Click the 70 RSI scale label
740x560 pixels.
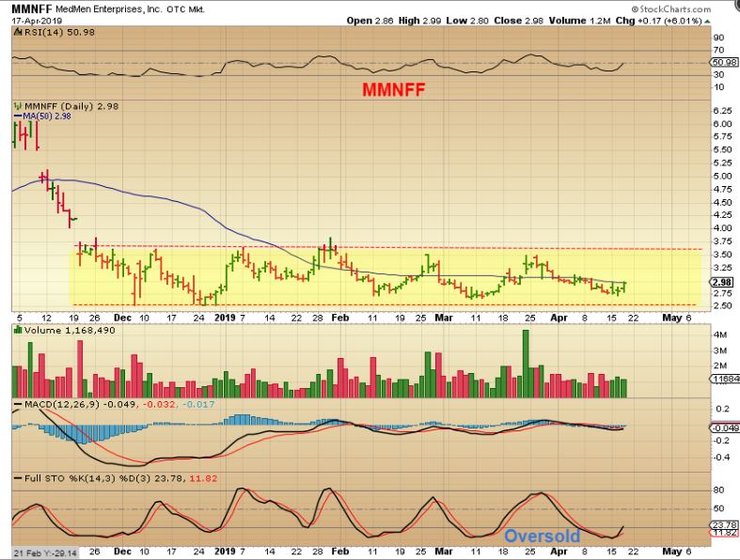click(x=718, y=50)
